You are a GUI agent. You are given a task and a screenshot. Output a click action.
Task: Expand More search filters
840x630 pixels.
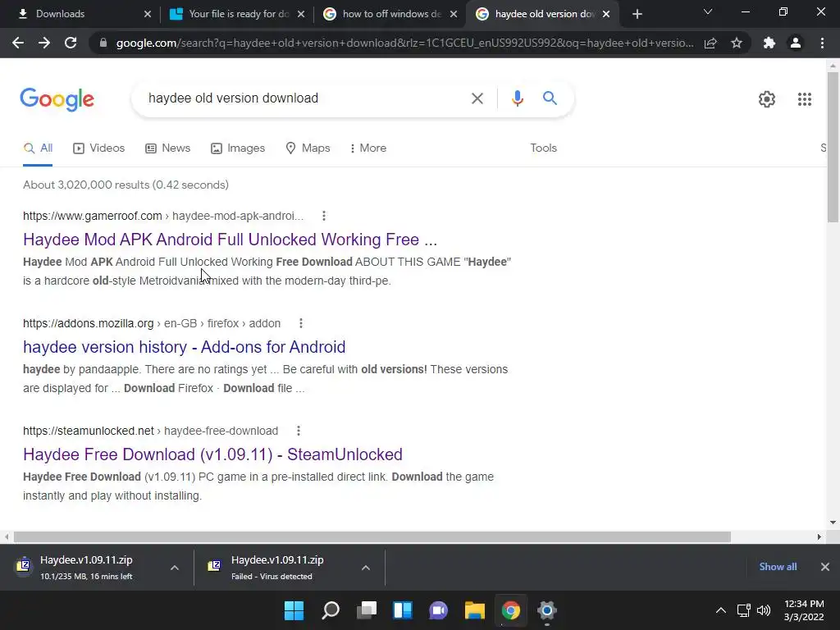tap(368, 148)
